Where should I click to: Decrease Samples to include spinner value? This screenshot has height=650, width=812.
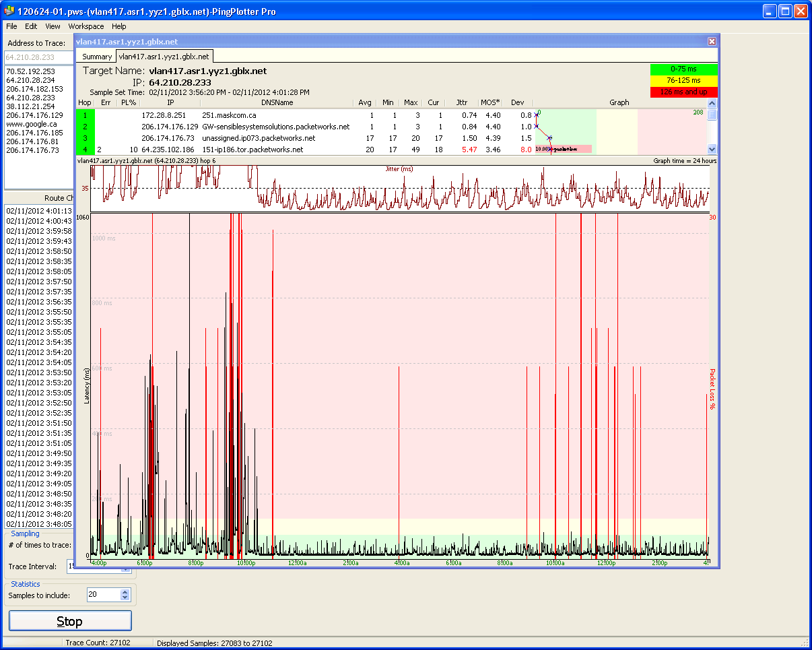[124, 597]
